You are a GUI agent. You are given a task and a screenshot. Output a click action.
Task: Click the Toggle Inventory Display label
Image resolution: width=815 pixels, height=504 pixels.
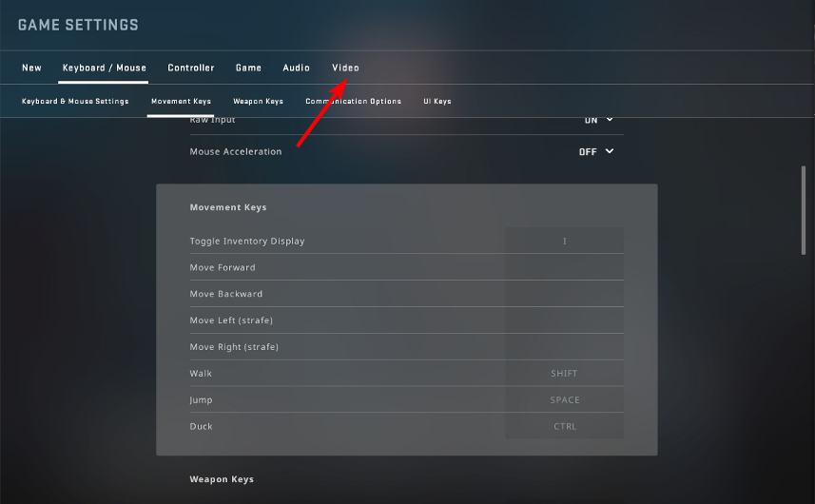[247, 242]
